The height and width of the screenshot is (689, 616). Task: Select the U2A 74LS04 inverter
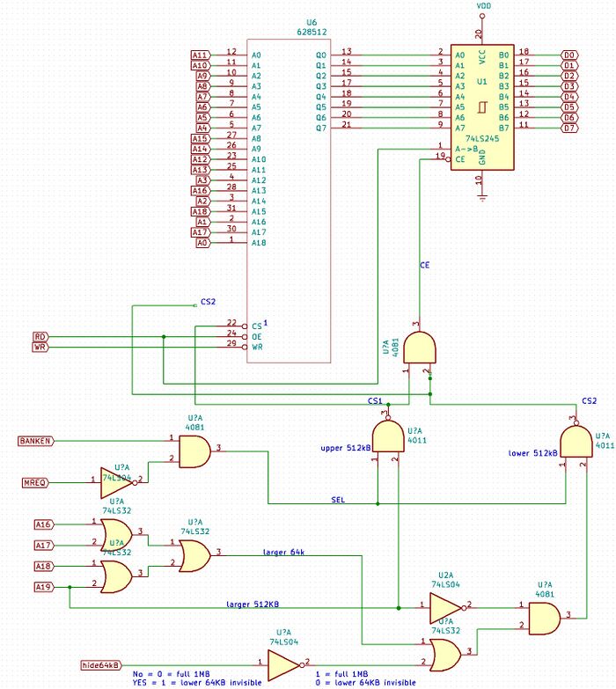click(446, 608)
